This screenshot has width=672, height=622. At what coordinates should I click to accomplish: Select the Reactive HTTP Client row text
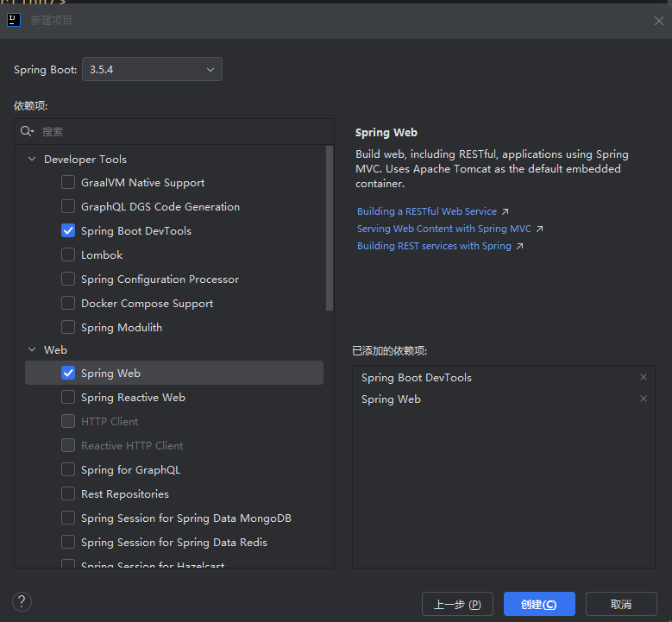point(132,446)
